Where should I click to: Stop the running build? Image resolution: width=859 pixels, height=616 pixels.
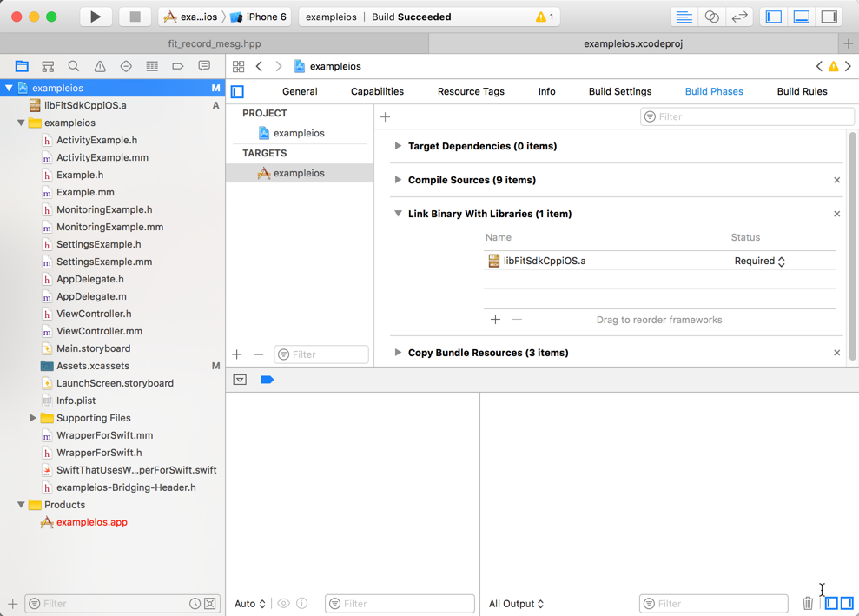click(x=135, y=17)
